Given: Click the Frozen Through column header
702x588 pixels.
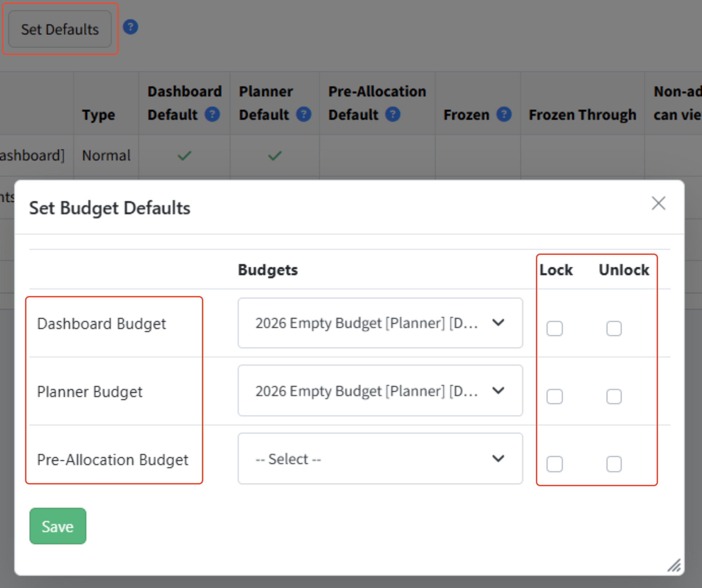Looking at the screenshot, I should point(582,115).
